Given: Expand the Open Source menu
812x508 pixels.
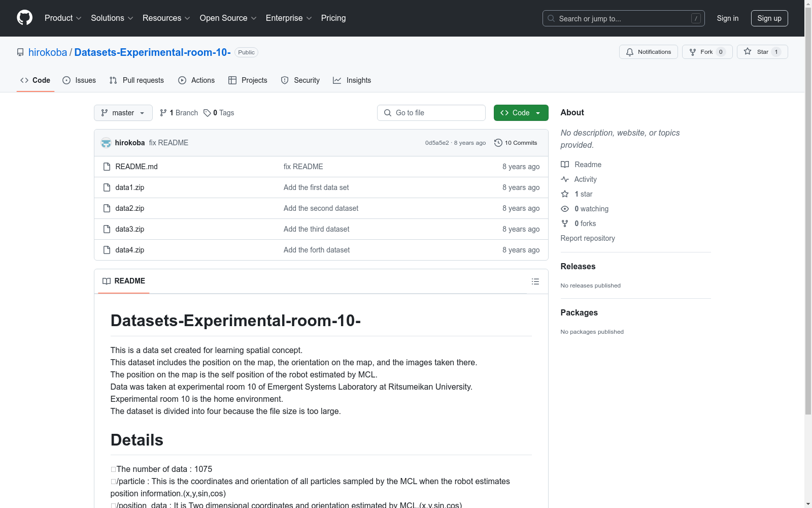Looking at the screenshot, I should (x=228, y=18).
